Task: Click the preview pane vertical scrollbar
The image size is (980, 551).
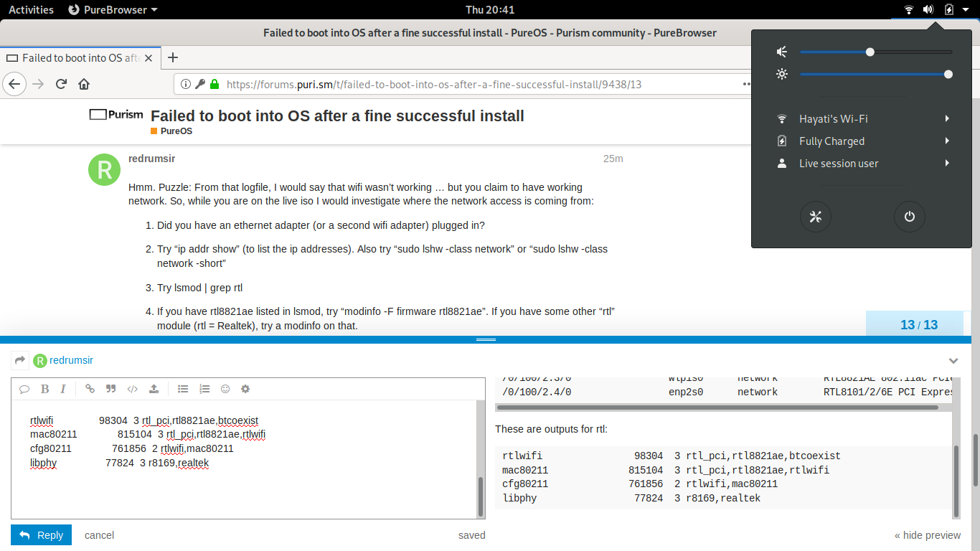Action: [956, 480]
